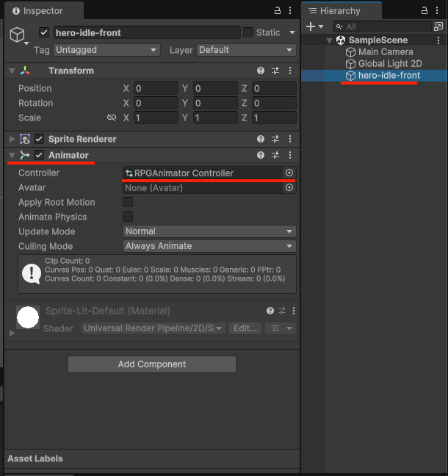Open material help reference icon
The height and width of the screenshot is (476, 448).
(270, 311)
